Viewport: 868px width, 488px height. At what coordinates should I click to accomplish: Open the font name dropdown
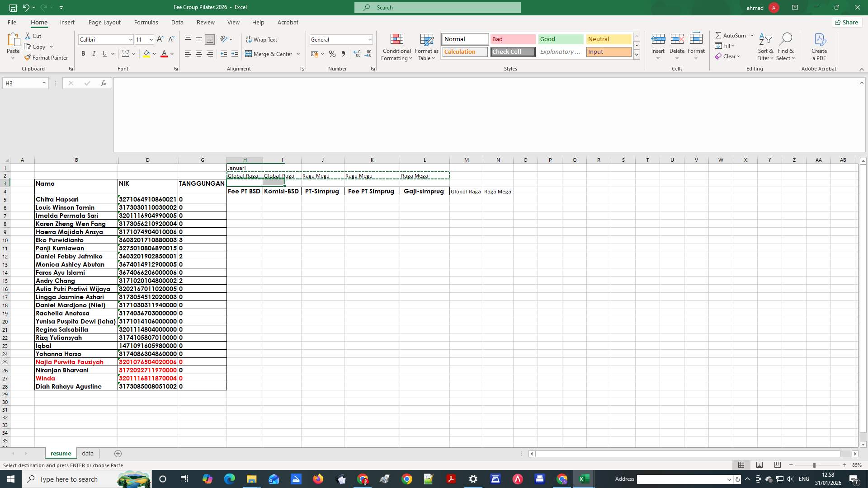(x=130, y=39)
